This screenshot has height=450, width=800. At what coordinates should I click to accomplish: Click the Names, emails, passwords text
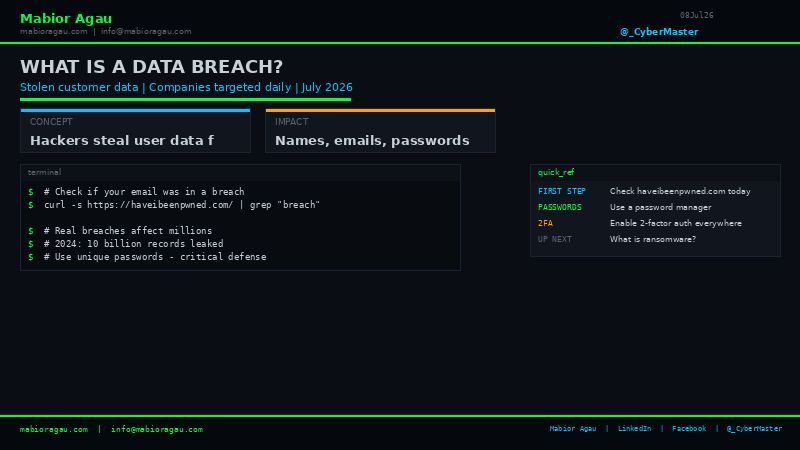pyautogui.click(x=372, y=140)
